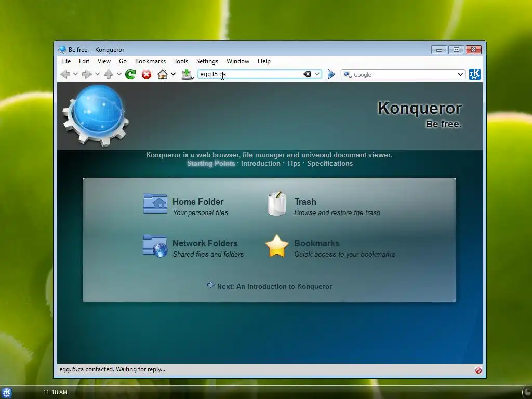This screenshot has width=532, height=399.
Task: Clear the location bar text
Action: (x=307, y=74)
